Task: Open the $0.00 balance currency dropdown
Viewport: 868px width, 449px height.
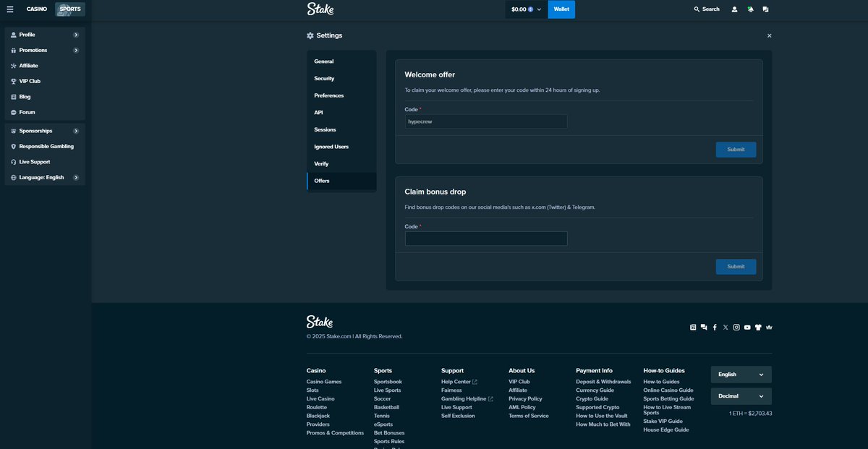Action: click(526, 9)
